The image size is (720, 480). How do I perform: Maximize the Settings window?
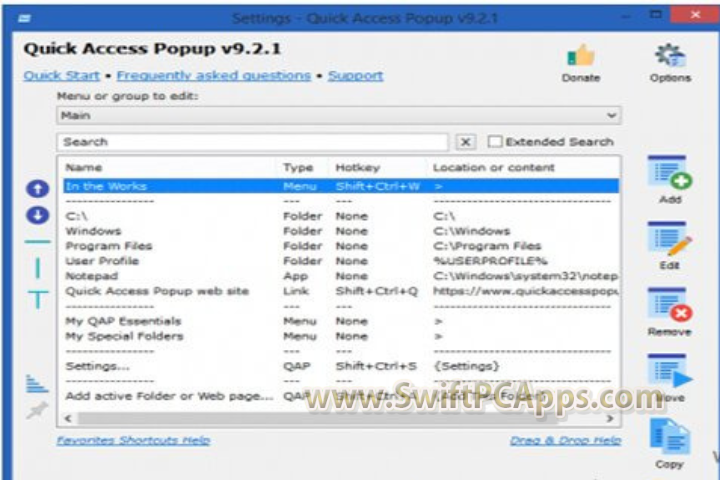pos(656,14)
